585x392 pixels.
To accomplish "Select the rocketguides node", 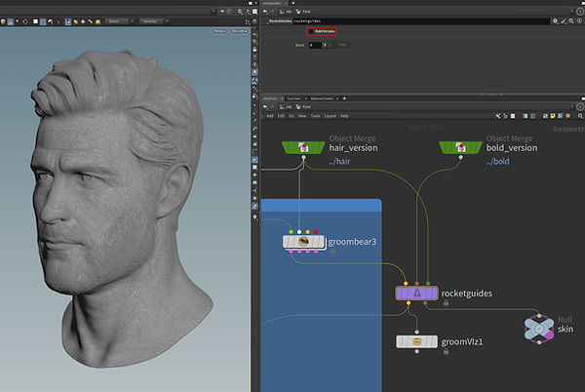I will pos(415,293).
